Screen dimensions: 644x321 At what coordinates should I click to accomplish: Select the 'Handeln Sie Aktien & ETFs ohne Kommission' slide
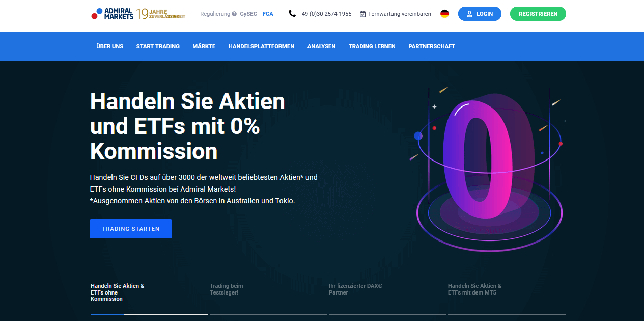click(118, 292)
